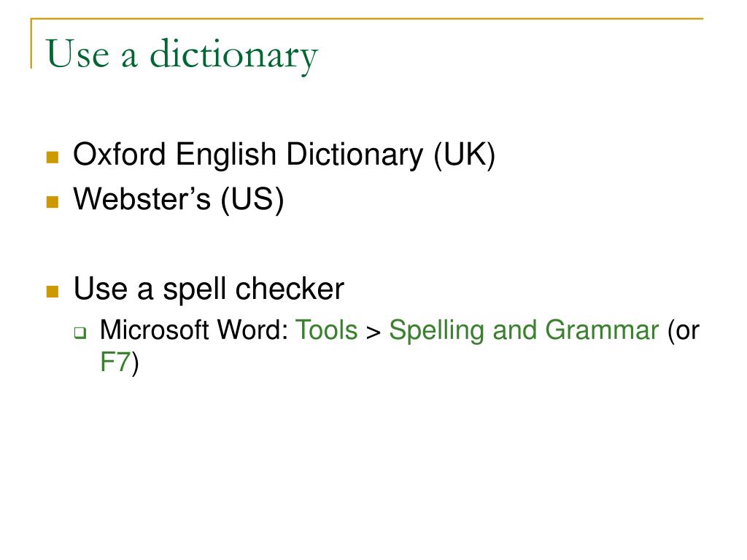Click the gold horizontal line above the title
The width and height of the screenshot is (747, 560).
coord(367,18)
